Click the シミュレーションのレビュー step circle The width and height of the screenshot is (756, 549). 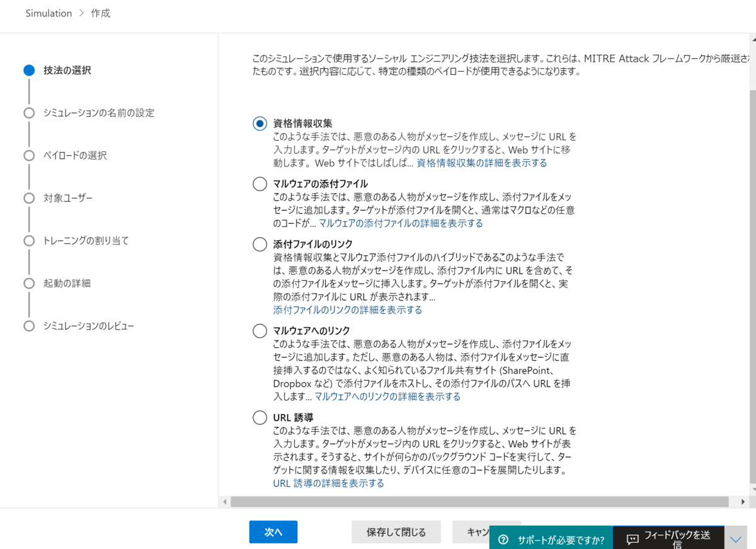[29, 326]
